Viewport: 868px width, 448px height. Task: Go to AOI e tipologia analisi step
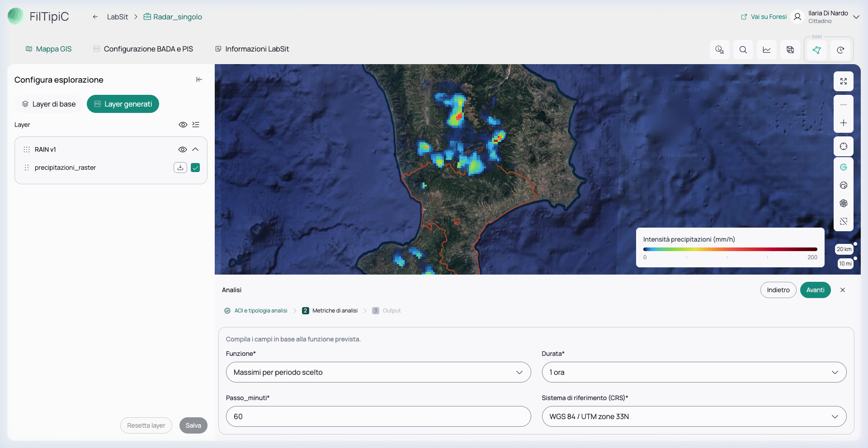(256, 311)
